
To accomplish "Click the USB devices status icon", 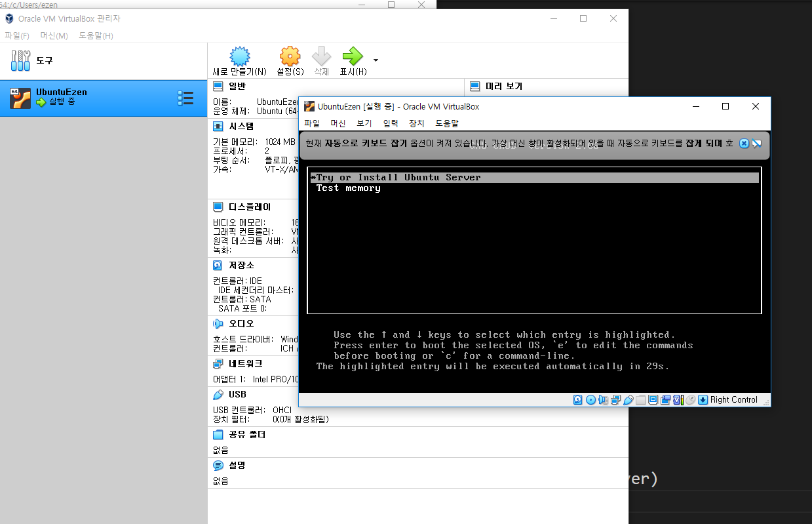I will (628, 399).
